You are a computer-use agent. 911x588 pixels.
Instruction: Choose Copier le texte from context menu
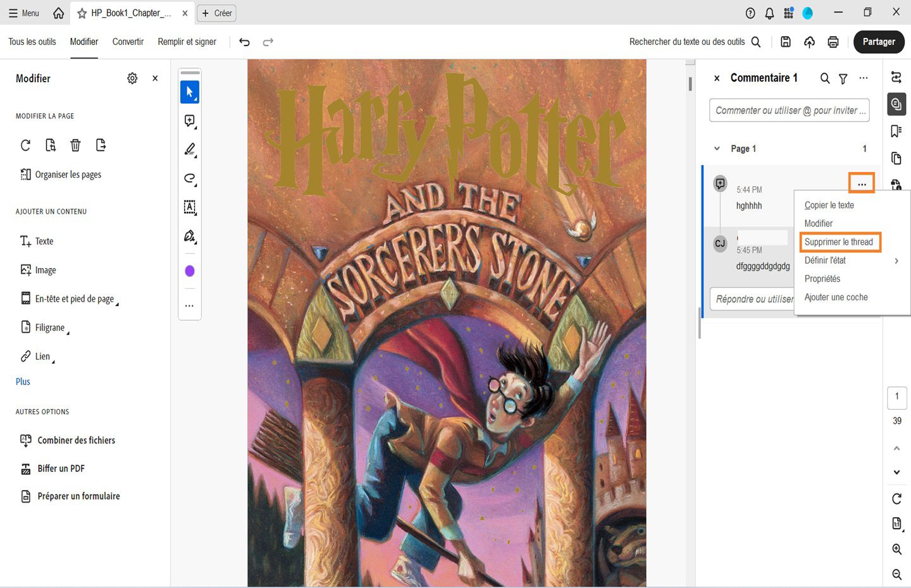pos(829,205)
